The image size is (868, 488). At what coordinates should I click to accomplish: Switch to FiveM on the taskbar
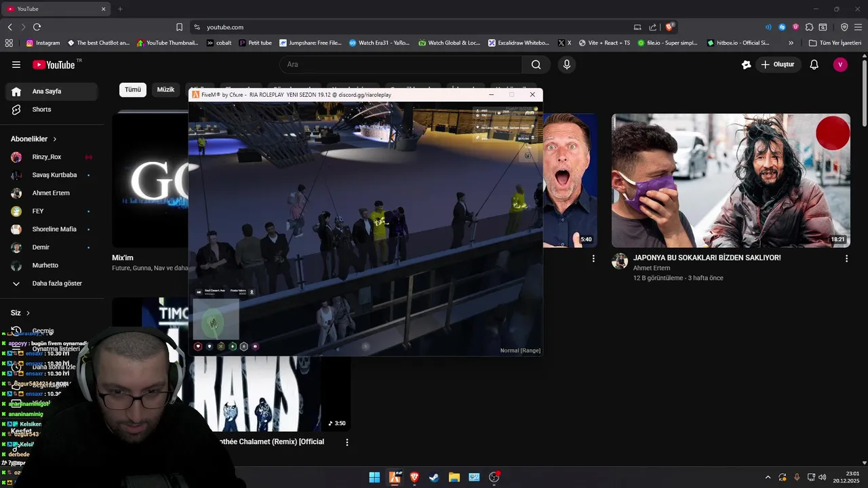394,477
